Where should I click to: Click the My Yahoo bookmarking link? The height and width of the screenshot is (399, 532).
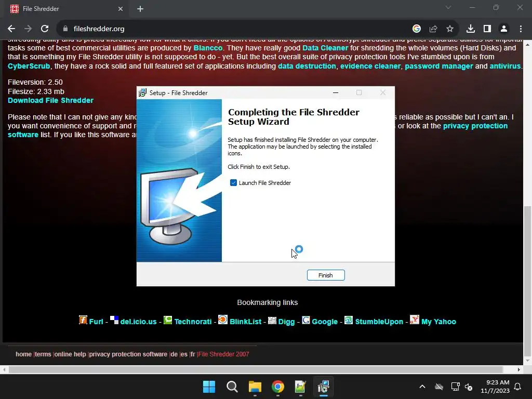[438, 322]
